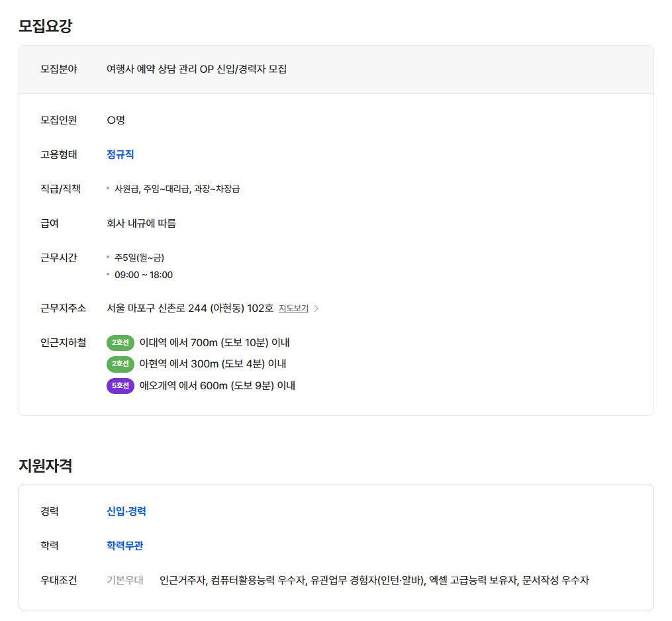Screen dimensions: 672x621
Task: Click the 사원급, 주임~대리급 position text
Action: [177, 189]
